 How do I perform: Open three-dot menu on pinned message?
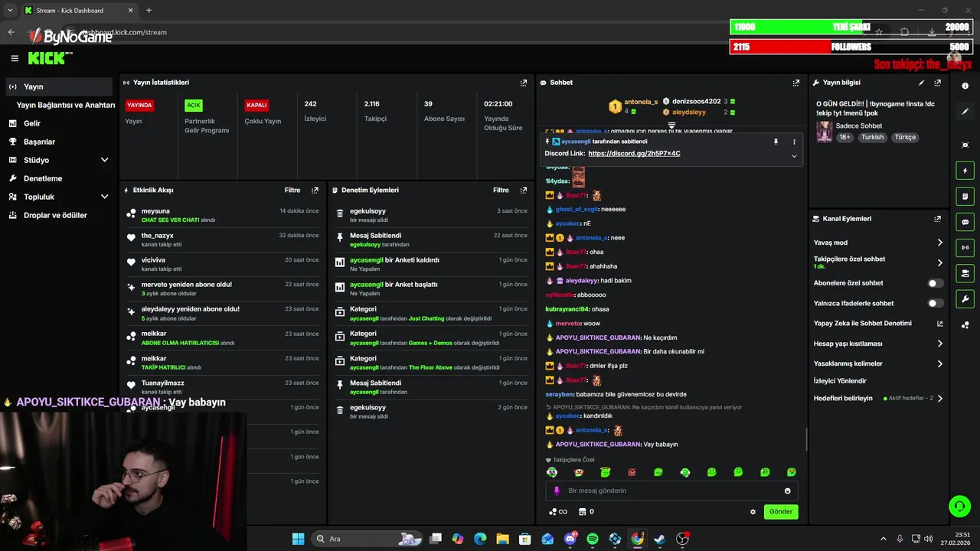(x=794, y=142)
